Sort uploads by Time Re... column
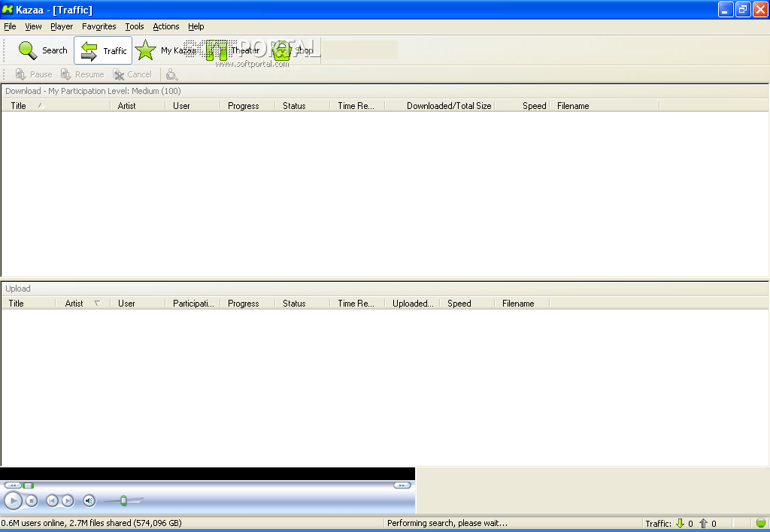Screen dimensions: 770x532 (x=358, y=304)
